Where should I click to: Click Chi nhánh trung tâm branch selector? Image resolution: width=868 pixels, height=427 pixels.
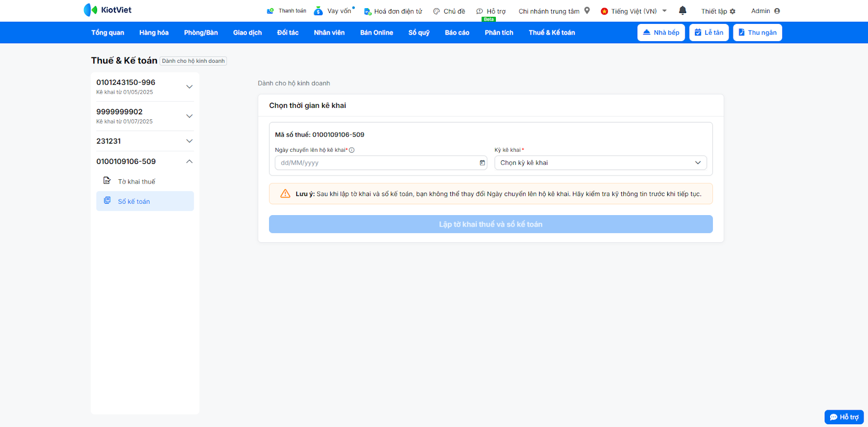(x=549, y=11)
